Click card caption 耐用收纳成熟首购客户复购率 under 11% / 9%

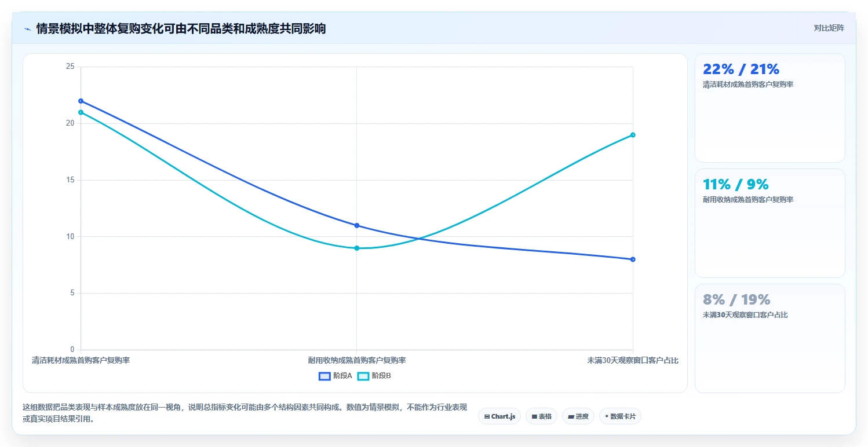pos(747,200)
